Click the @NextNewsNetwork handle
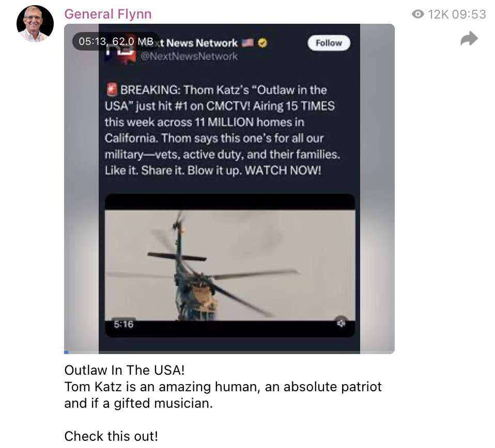Viewport: 495px width, 448px height. click(x=189, y=56)
